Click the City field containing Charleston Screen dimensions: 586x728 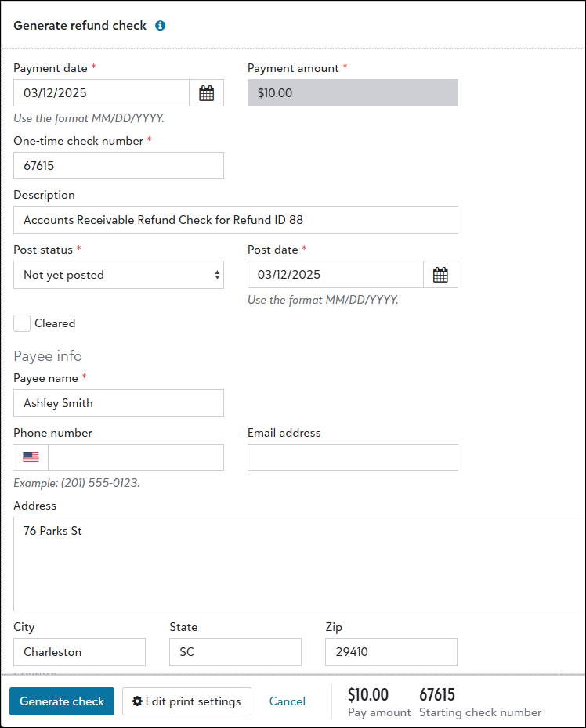point(79,652)
